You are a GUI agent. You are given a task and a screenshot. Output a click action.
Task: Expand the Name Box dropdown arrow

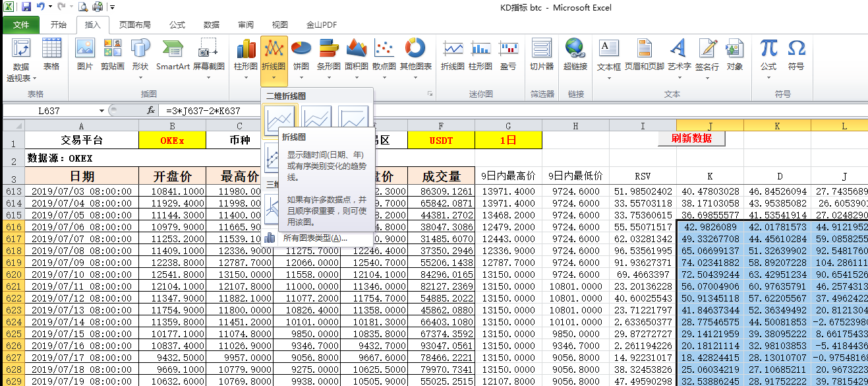click(x=101, y=111)
